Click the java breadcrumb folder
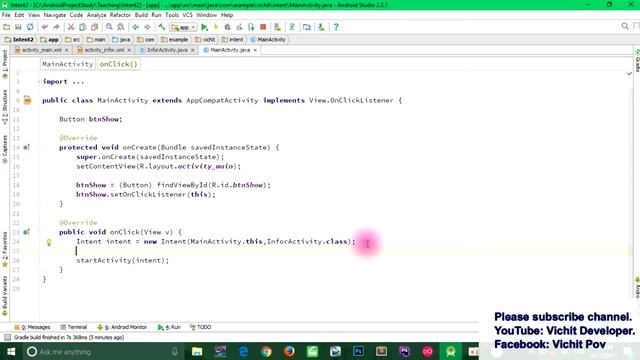The width and height of the screenshot is (640, 360). [121, 40]
